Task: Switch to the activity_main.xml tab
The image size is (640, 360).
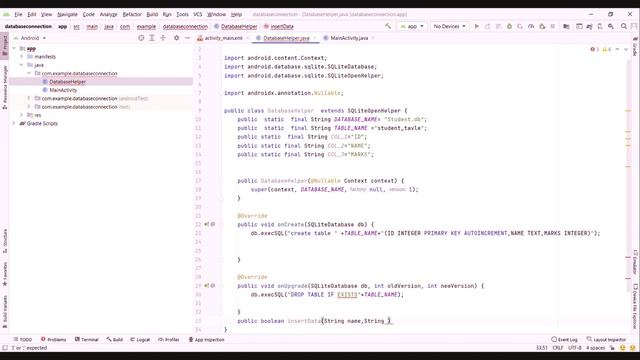Action: click(x=223, y=38)
